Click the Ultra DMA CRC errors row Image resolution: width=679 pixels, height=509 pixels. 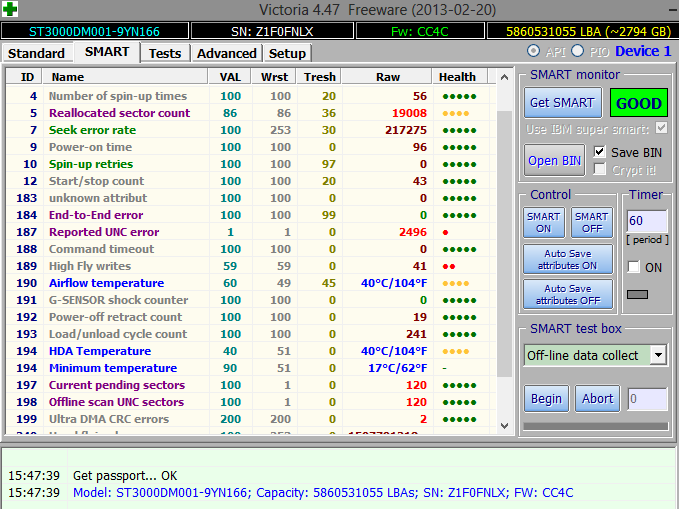click(251, 419)
